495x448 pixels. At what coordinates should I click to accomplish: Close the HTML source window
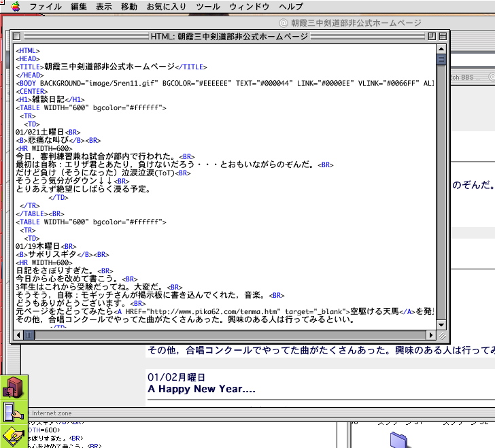(x=17, y=36)
